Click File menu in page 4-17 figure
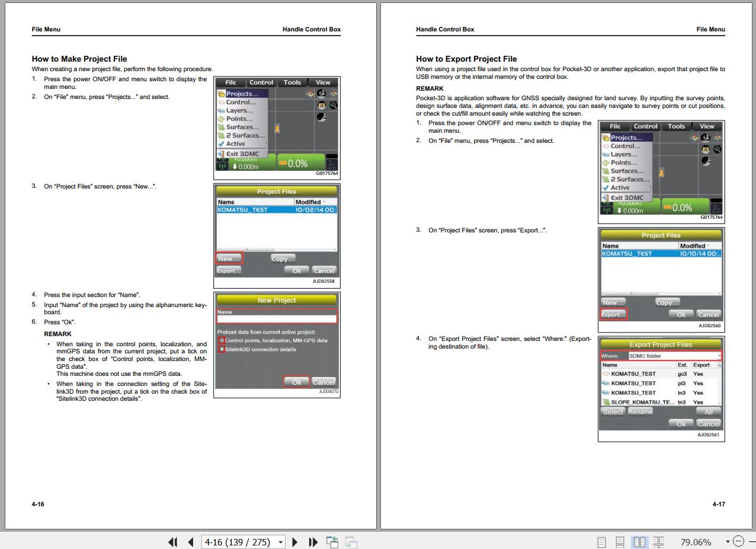The height and width of the screenshot is (549, 756). [x=615, y=126]
